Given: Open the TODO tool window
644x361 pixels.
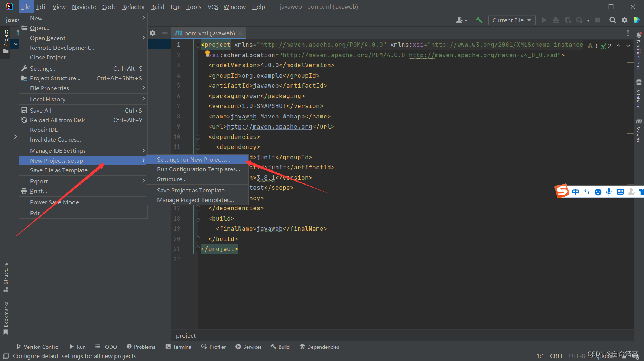Looking at the screenshot, I should point(106,347).
